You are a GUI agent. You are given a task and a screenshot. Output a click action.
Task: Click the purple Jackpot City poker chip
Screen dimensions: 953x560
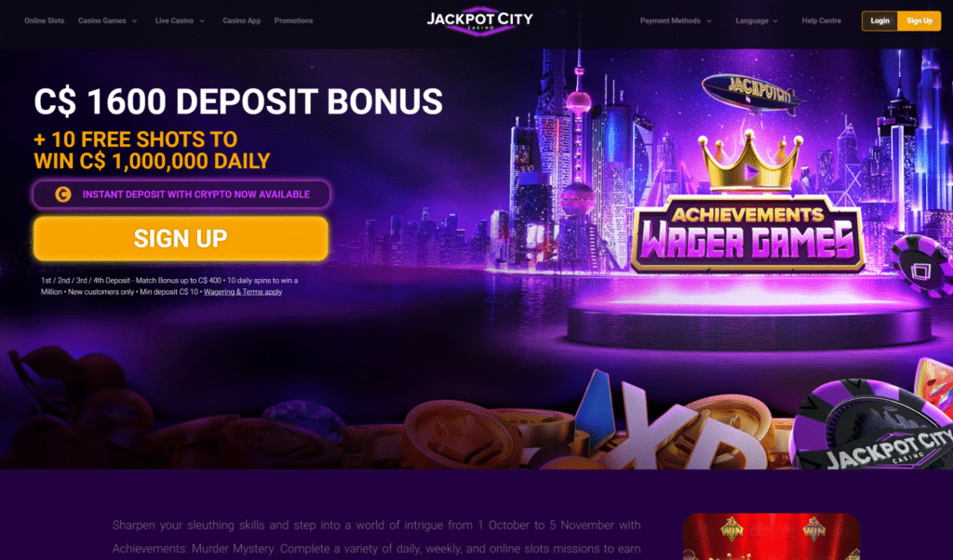[x=873, y=424]
